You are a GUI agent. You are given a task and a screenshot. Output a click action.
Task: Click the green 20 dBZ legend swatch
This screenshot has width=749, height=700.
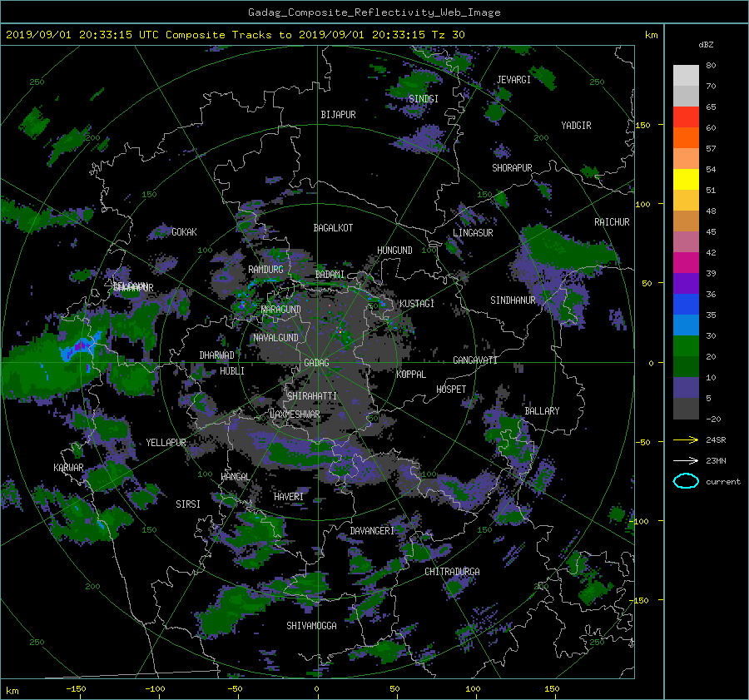[x=686, y=346]
